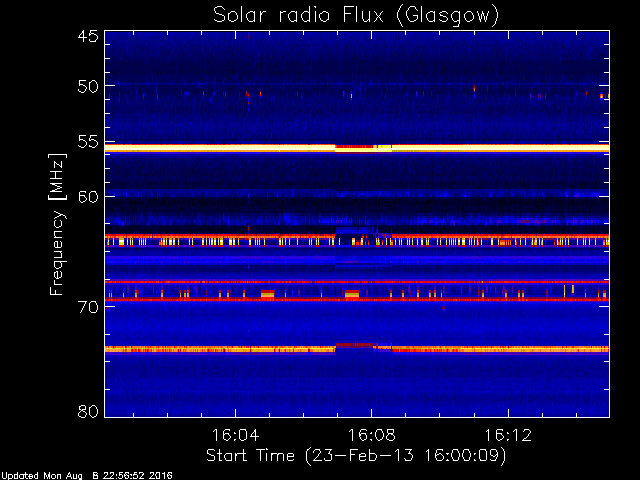This screenshot has height=480, width=640.
Task: Click the 16:08 time tick label
Action: pos(371,435)
